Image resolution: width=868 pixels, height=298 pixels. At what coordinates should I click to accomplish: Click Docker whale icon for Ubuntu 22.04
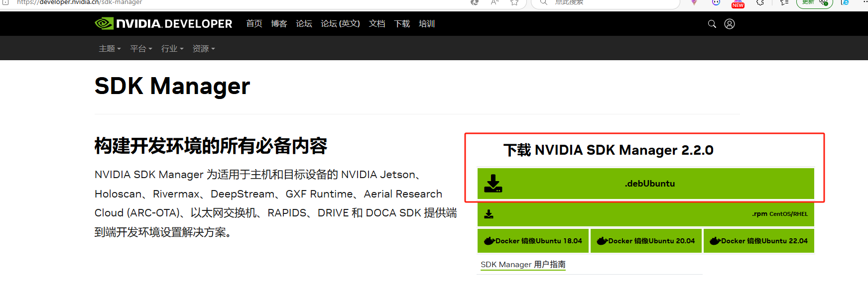click(x=716, y=241)
